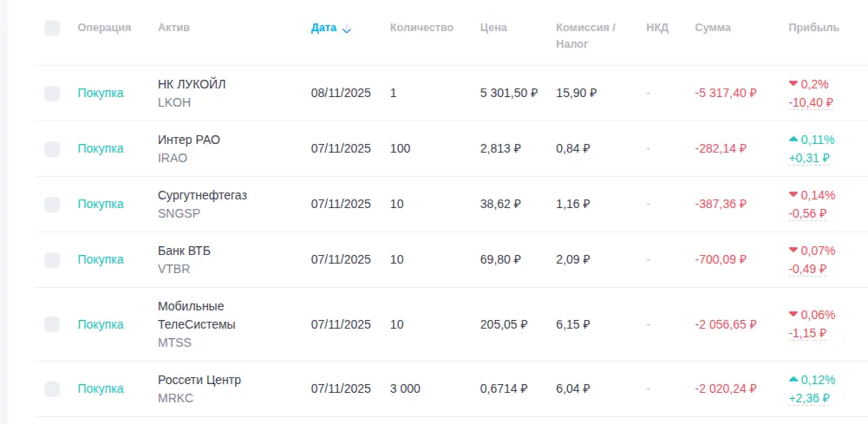Tick the Банк ВТБ row checkbox
Viewport: 868px width, 424px height.
pos(52,260)
